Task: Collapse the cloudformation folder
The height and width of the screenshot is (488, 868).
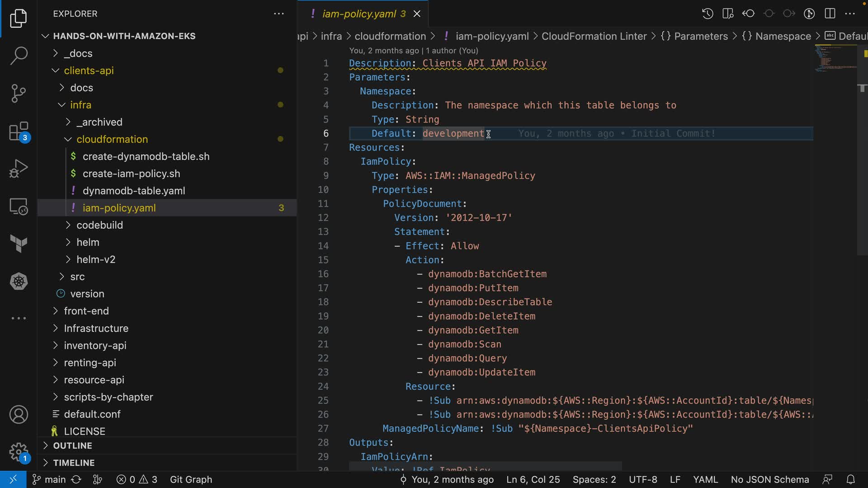Action: (112, 139)
